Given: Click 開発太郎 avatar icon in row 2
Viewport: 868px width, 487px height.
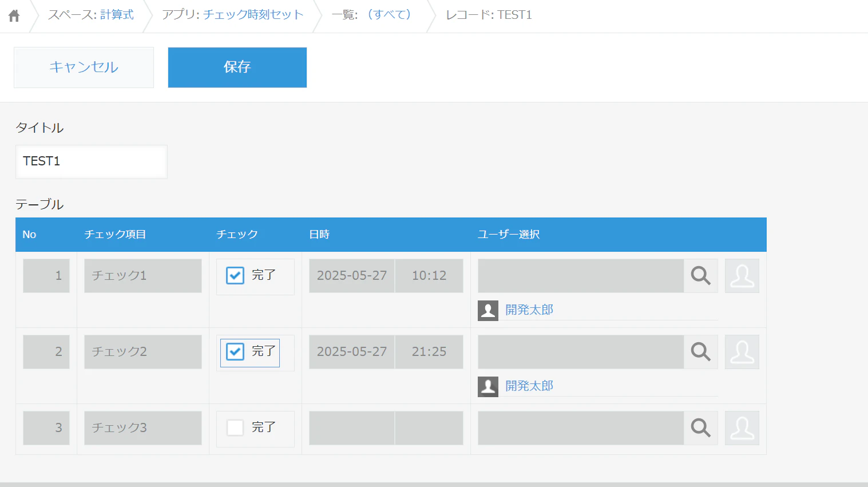Looking at the screenshot, I should click(488, 386).
